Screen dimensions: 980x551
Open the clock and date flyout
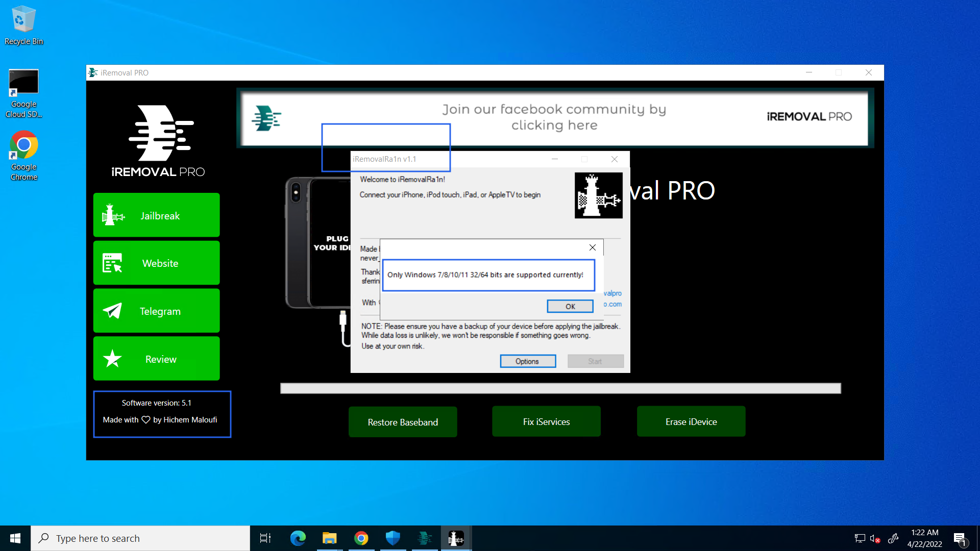click(924, 538)
